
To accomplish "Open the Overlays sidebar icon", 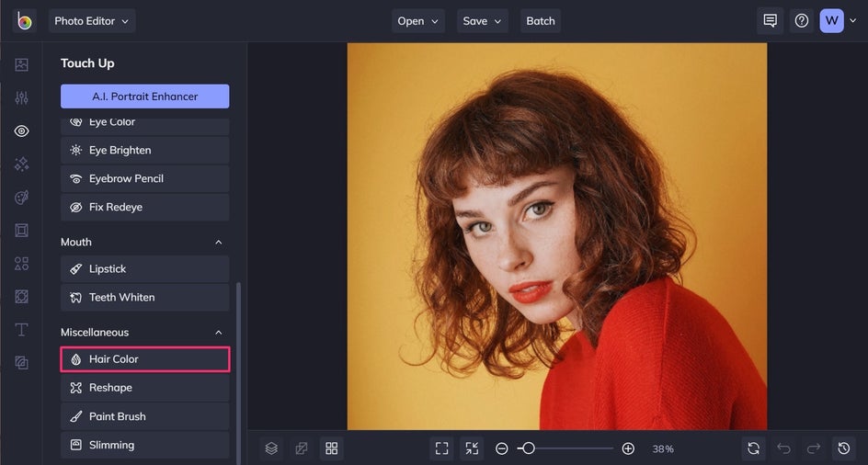I will tap(21, 297).
